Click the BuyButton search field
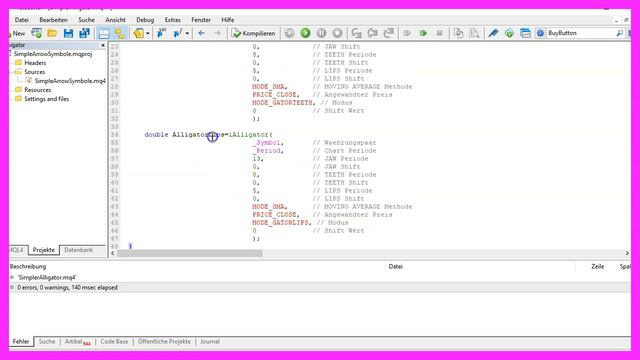Image resolution: width=640 pixels, height=360 pixels. point(581,33)
